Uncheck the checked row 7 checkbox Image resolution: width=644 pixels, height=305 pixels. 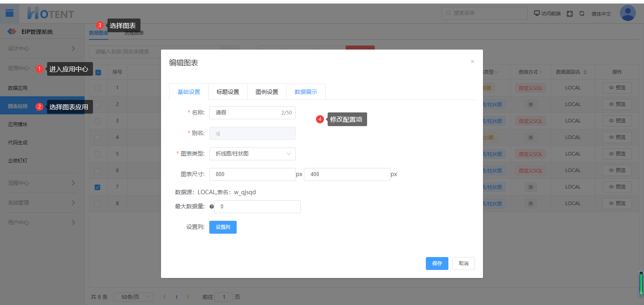[x=97, y=187]
